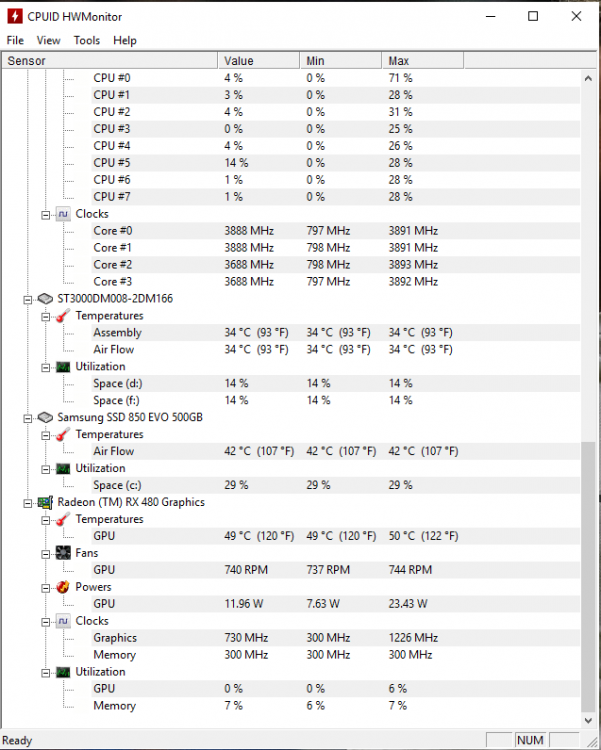The width and height of the screenshot is (601, 750).
Task: Click the thermometer icon under Radeon RX 480 Graphics
Action: click(63, 519)
